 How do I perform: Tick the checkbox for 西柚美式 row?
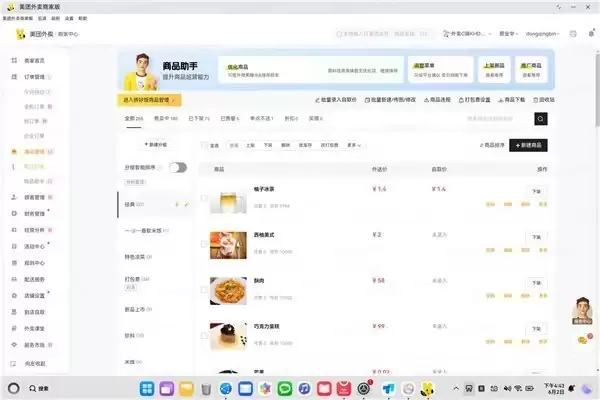[204, 244]
